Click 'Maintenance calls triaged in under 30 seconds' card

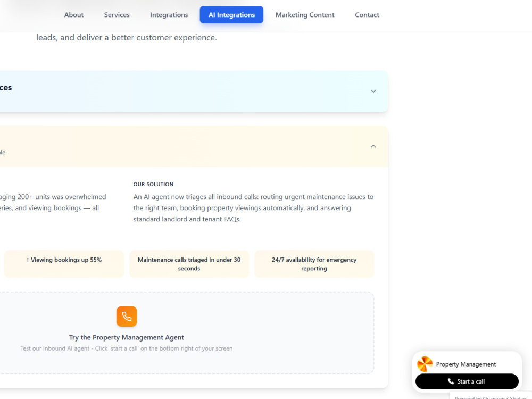coord(189,264)
